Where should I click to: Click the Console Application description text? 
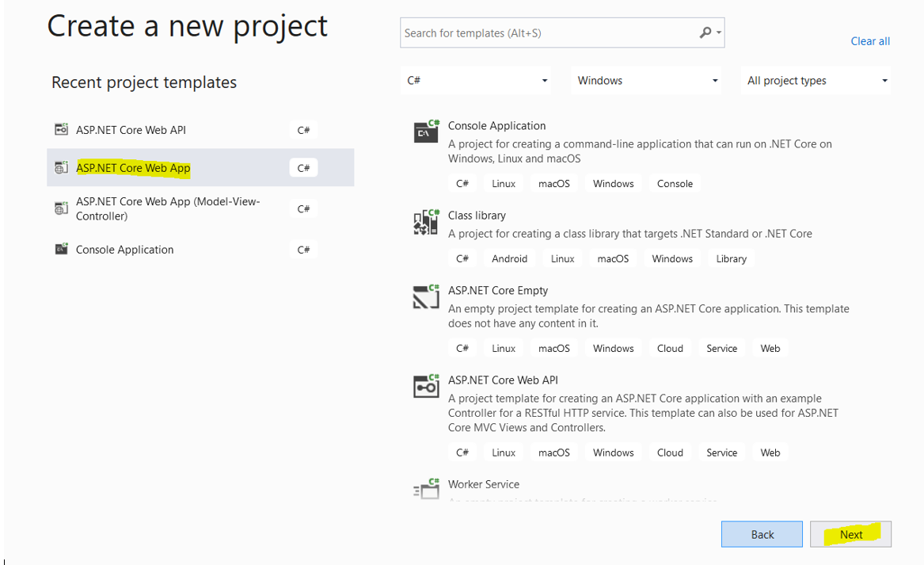click(640, 151)
